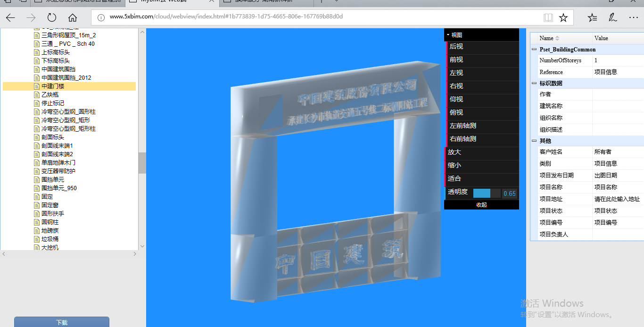The width and height of the screenshot is (644, 327).
Task: Fit the model with 适合
Action: [482, 179]
